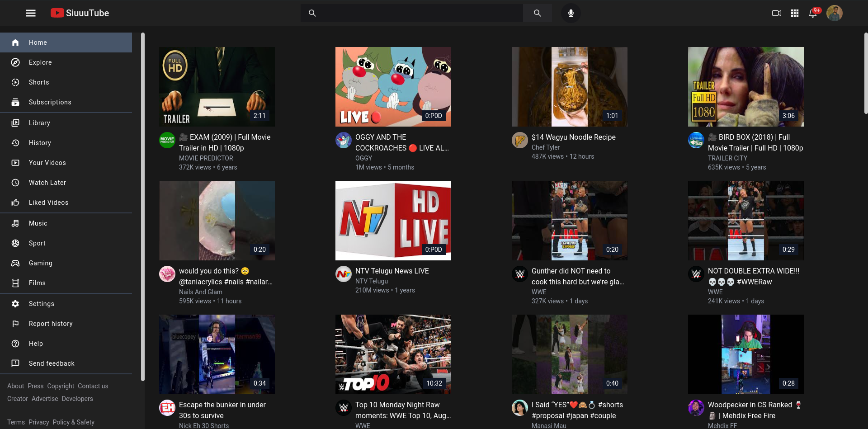Click the Gaming controller icon
868x429 pixels.
(x=15, y=263)
